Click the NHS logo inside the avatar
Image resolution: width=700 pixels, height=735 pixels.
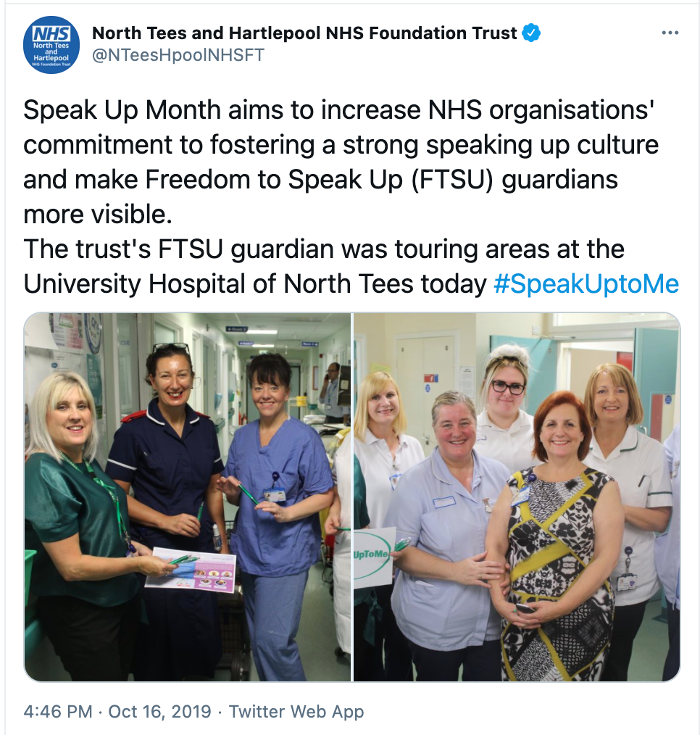click(51, 34)
